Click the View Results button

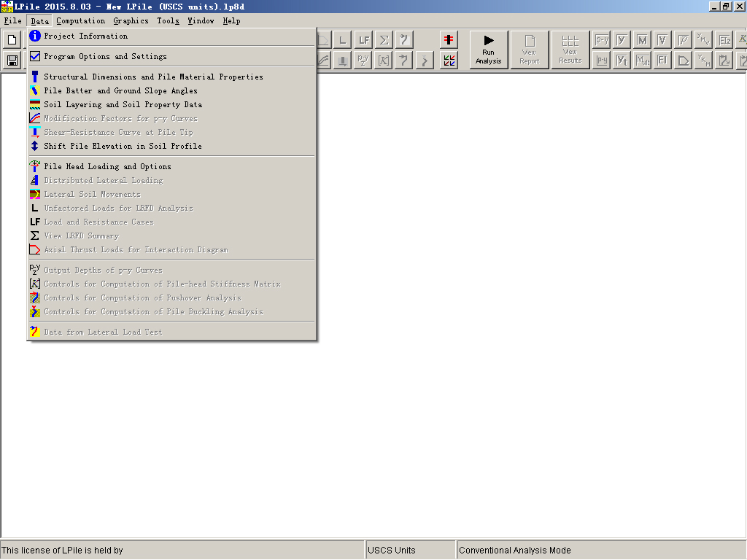coord(570,50)
